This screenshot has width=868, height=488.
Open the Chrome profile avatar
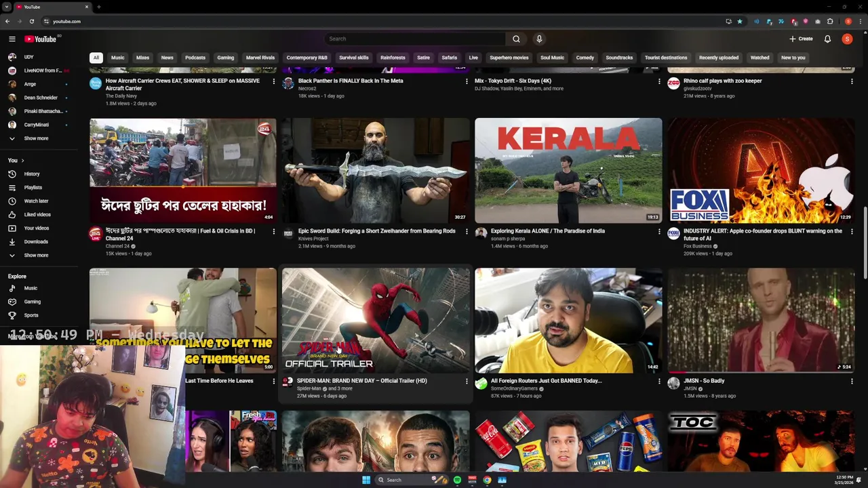848,21
